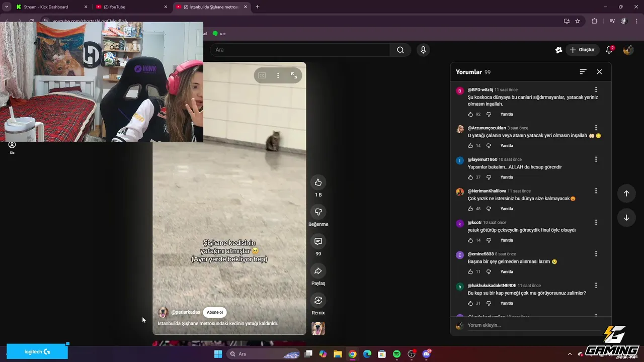Open Spotify from the taskbar
Screen dimensions: 644x362
pyautogui.click(x=396, y=354)
